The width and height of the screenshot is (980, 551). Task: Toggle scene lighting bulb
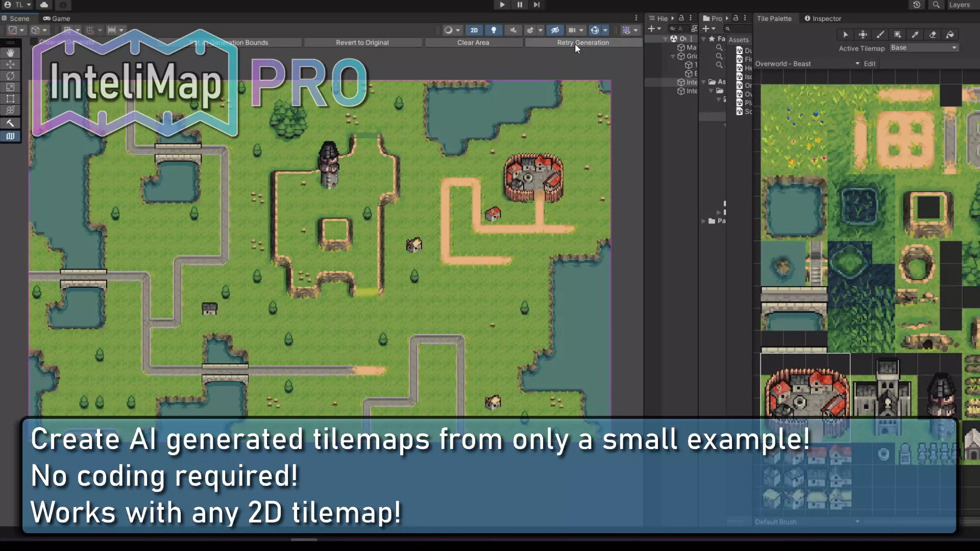(x=494, y=30)
